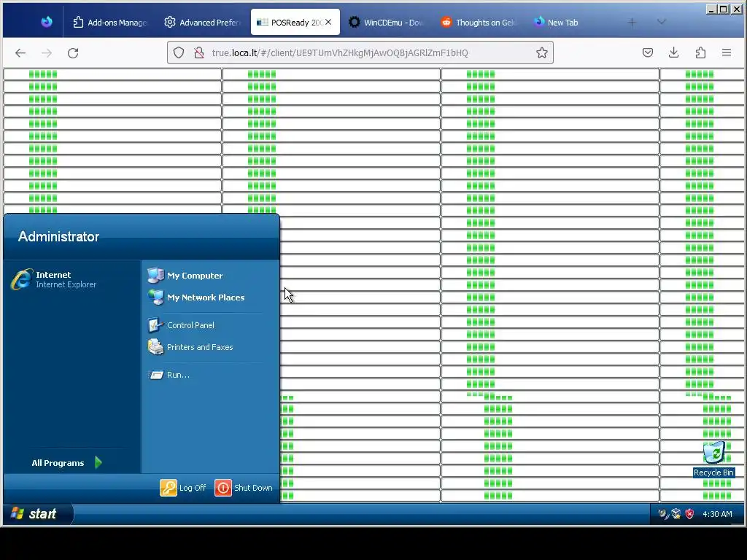Image resolution: width=747 pixels, height=560 pixels.
Task: Close the POSReady 2009 tab
Action: [x=328, y=22]
